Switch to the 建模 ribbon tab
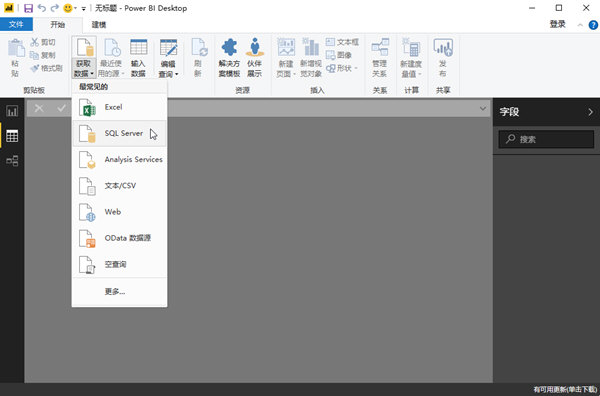Viewport: 600px width, 396px height. click(x=99, y=24)
